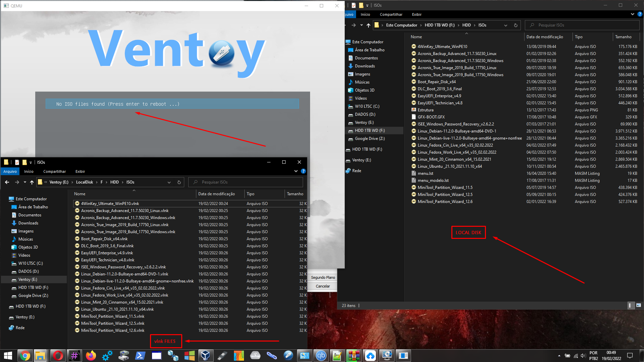Open Google Chrome from the taskbar
644x362 pixels.
(x=25, y=355)
